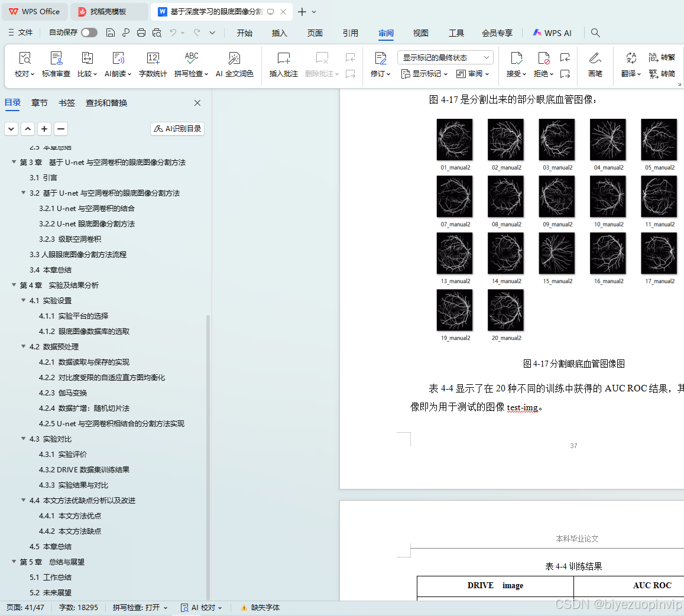Open the 找稻壳模板 tab
This screenshot has height=616, width=684.
108,12
